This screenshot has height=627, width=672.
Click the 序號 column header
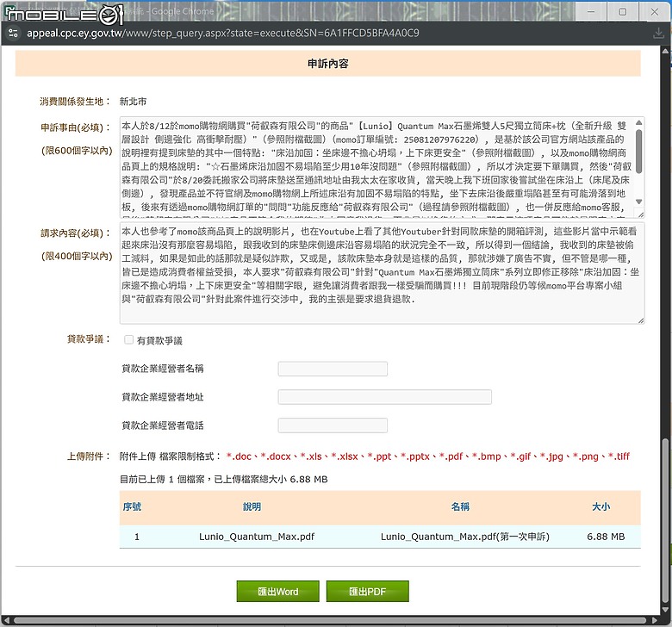(132, 507)
